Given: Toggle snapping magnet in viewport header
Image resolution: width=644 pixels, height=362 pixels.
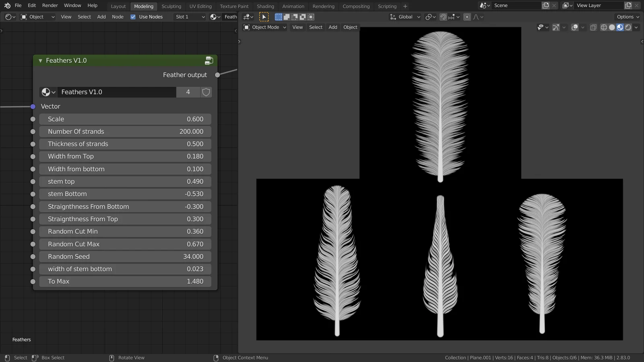Looking at the screenshot, I should 443,17.
